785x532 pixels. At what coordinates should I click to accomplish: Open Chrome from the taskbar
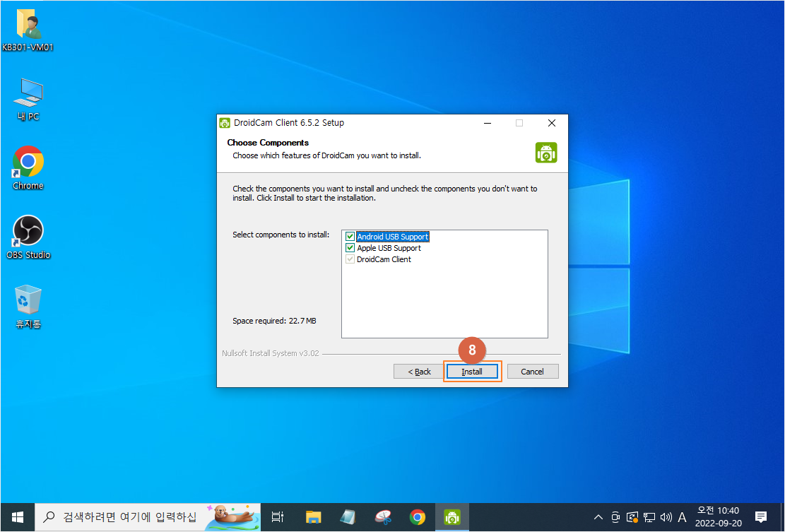tap(418, 517)
